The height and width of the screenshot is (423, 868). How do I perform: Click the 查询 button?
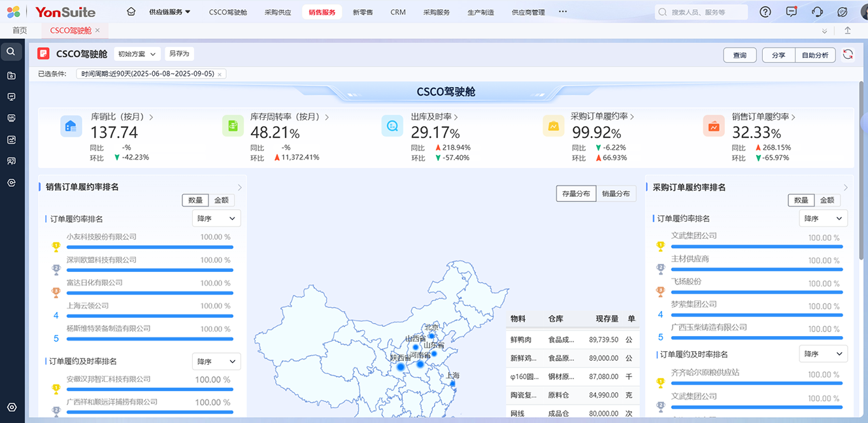coord(739,56)
